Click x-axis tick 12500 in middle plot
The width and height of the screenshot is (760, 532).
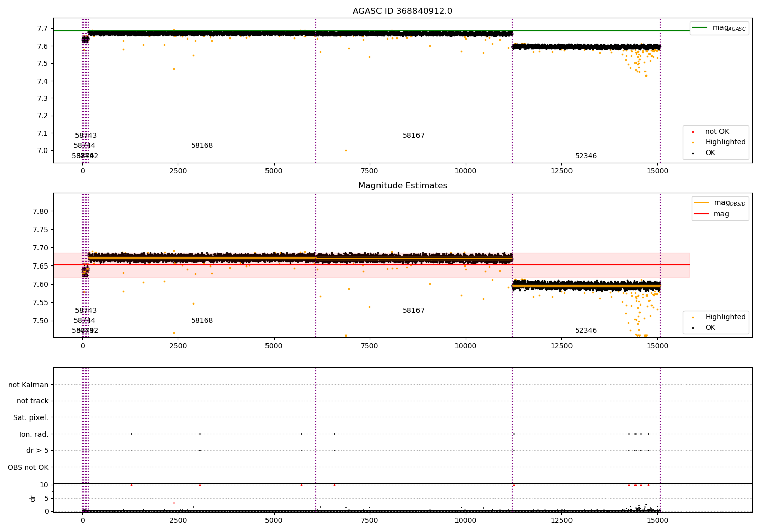561,346
